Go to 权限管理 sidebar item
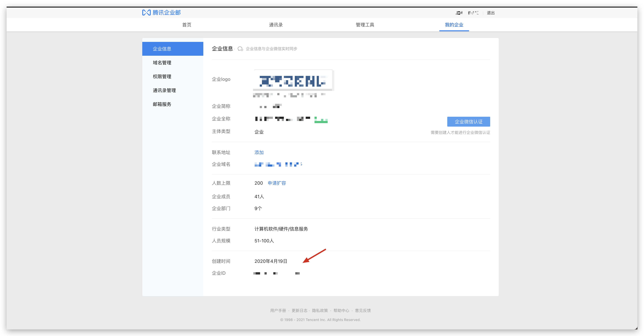Screen dimensions: 644x336 click(x=162, y=76)
